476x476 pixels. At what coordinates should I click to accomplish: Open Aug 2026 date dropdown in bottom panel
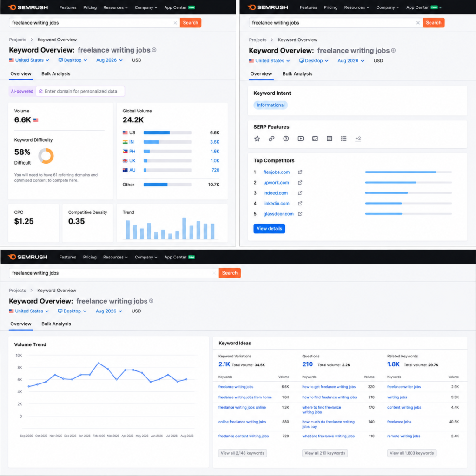tap(109, 311)
